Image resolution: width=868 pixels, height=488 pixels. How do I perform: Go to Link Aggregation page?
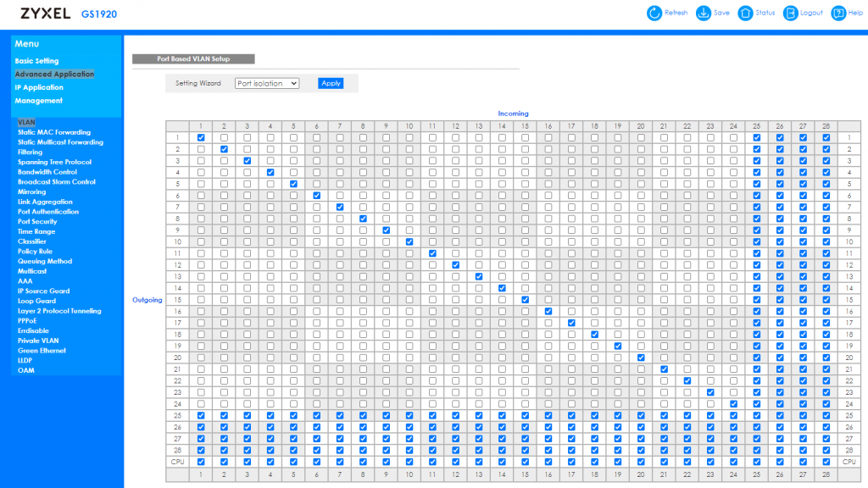(x=45, y=202)
